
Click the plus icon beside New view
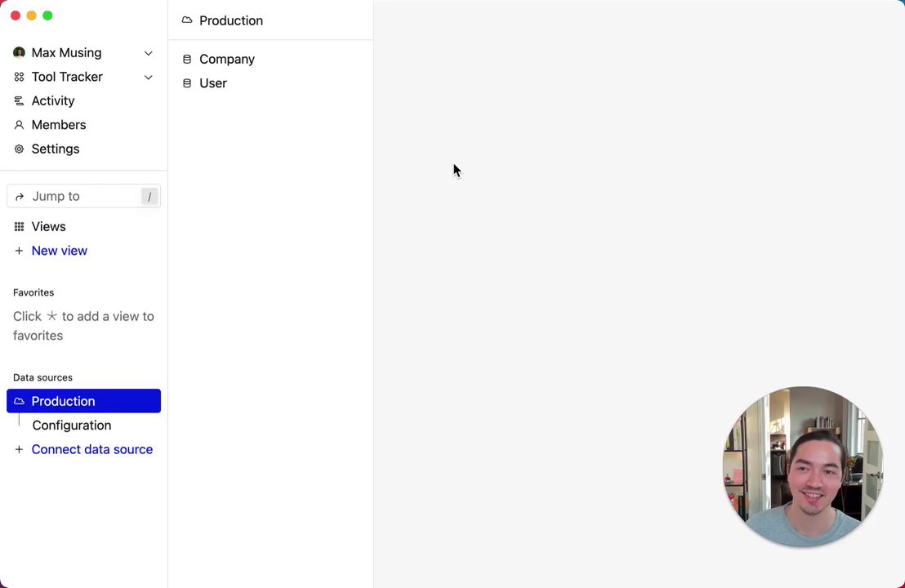click(x=19, y=251)
